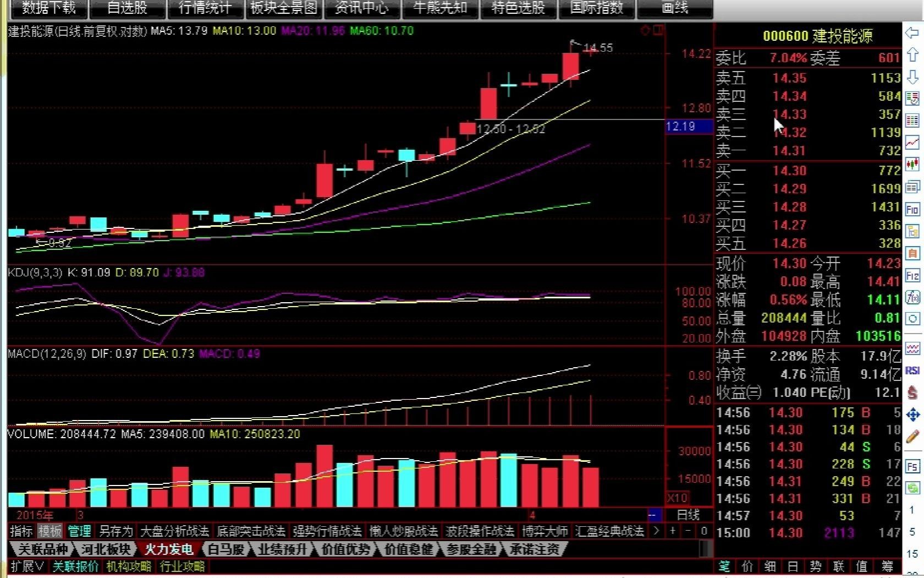The width and height of the screenshot is (924, 578).
Task: Apply the 博弈大师 template
Action: (544, 531)
